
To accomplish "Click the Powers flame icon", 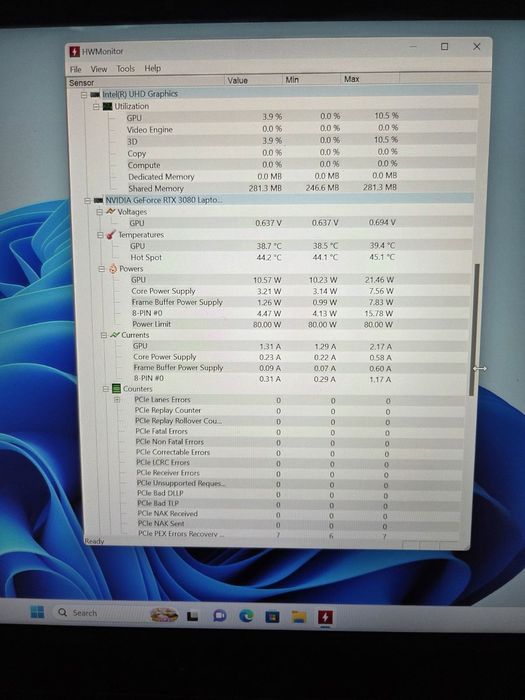I will [113, 268].
